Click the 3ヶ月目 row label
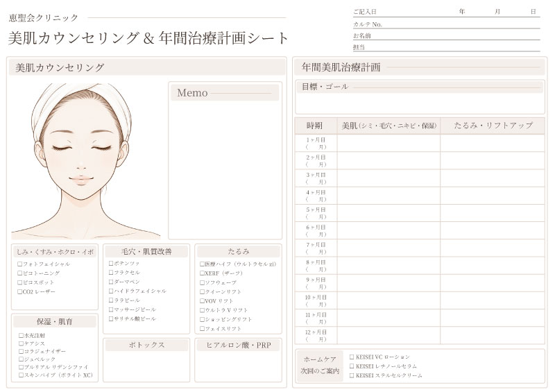Image resolution: width=555 pixels, height=392 pixels. (x=316, y=178)
